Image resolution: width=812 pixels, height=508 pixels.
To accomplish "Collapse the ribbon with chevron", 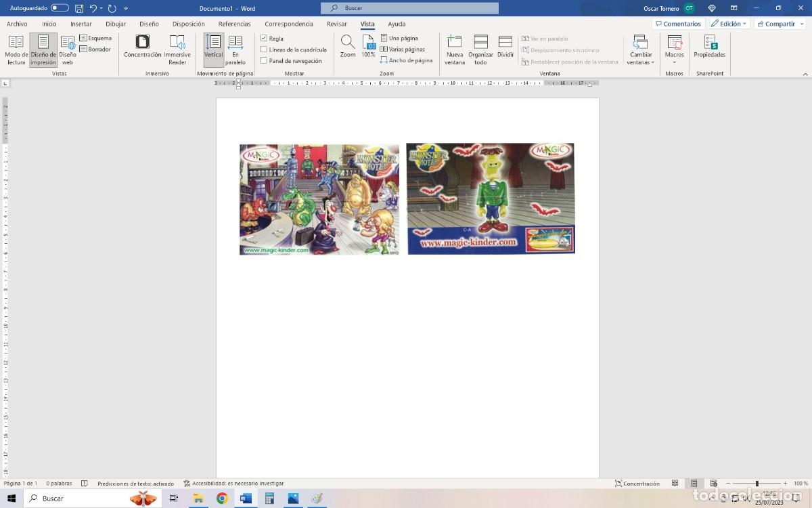I will tap(805, 74).
